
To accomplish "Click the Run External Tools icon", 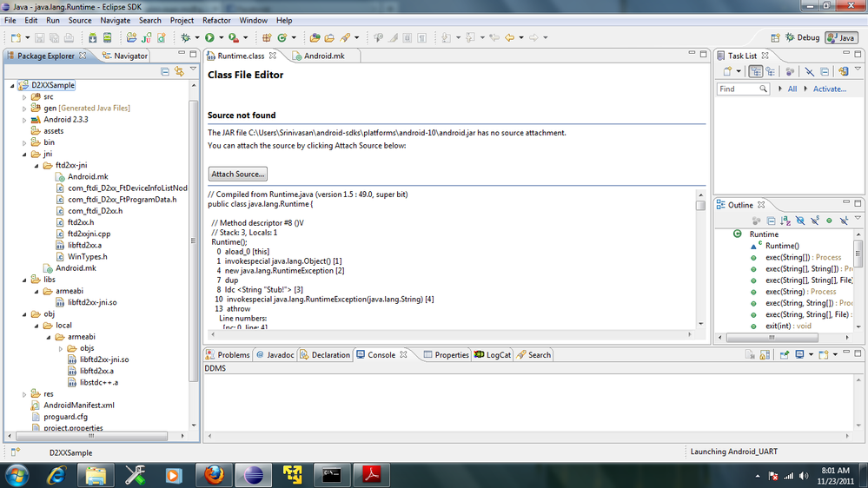I will point(234,37).
